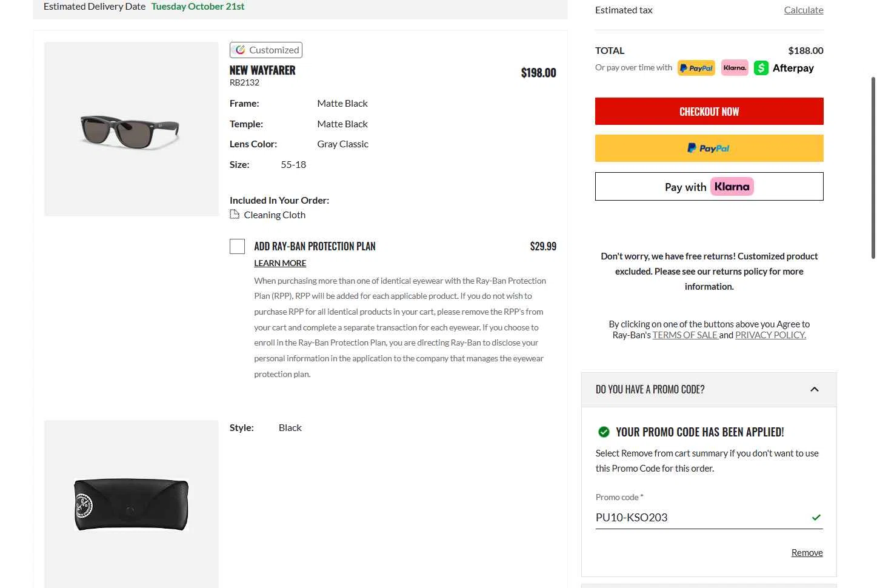The height and width of the screenshot is (588, 877).
Task: Click the green promo applied checkmark icon
Action: [604, 432]
